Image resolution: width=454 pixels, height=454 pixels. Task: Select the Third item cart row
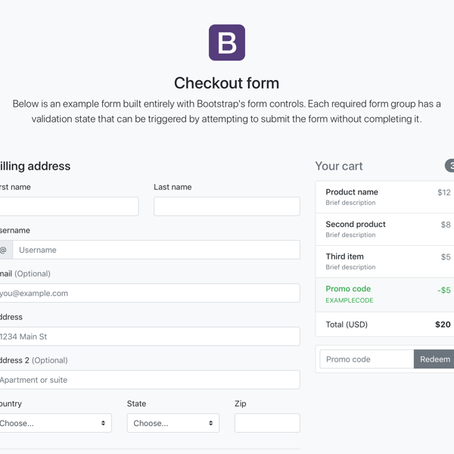click(x=385, y=262)
